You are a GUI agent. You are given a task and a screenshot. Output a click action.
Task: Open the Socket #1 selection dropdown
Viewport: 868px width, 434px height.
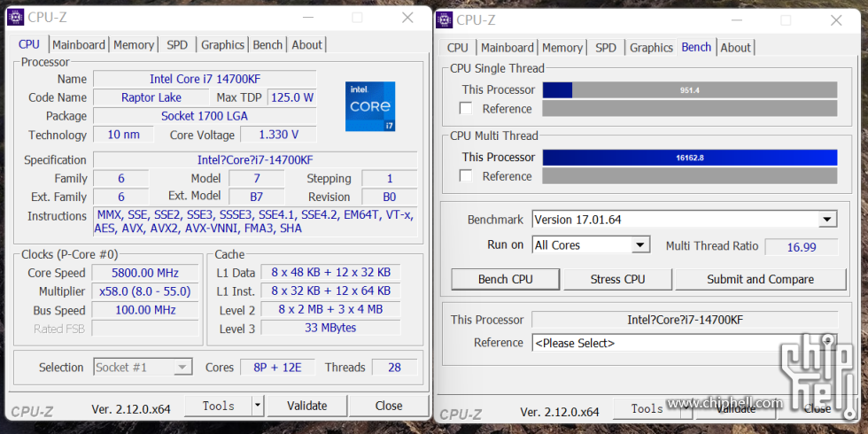[x=182, y=367]
